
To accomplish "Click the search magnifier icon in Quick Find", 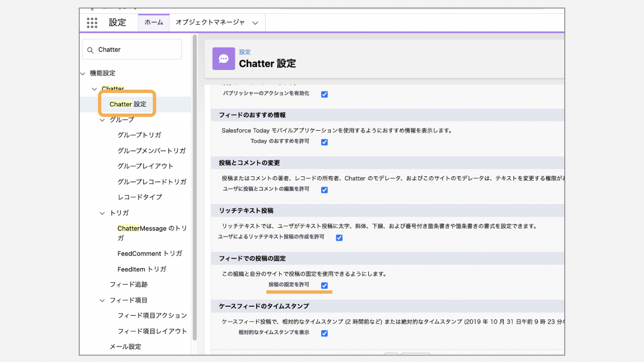I will pyautogui.click(x=90, y=50).
